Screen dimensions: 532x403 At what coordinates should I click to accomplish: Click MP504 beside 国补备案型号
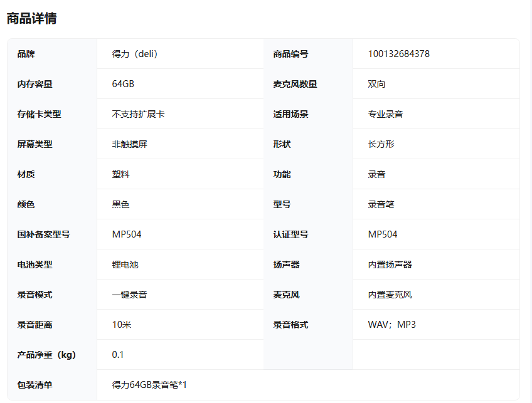[x=127, y=234]
